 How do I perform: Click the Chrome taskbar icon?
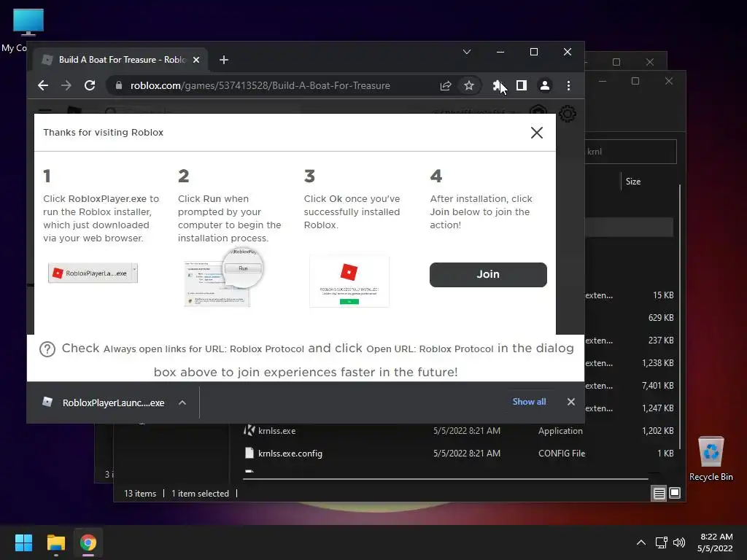pyautogui.click(x=88, y=542)
